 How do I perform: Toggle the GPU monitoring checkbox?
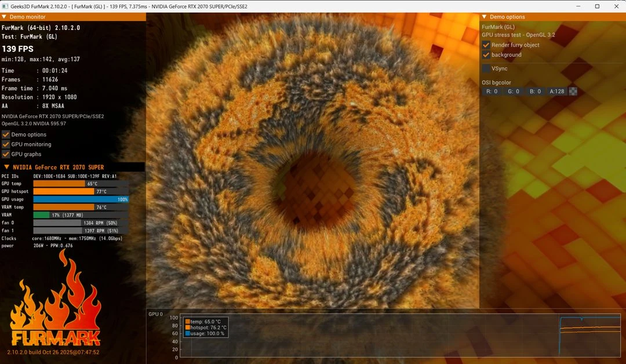6,144
